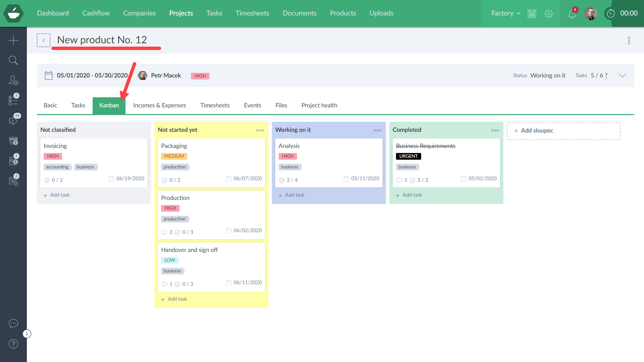Click the timer stopwatch icon
The width and height of the screenshot is (644, 362).
pos(611,13)
